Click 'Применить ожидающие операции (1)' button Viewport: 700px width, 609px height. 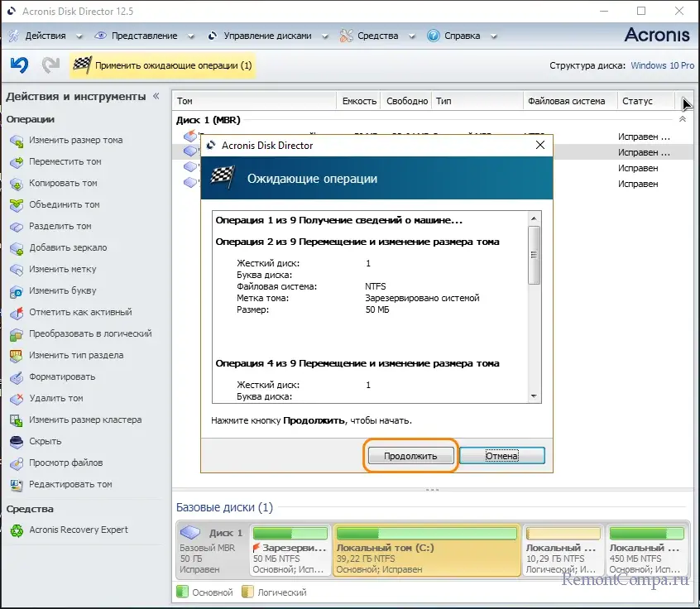tap(162, 65)
